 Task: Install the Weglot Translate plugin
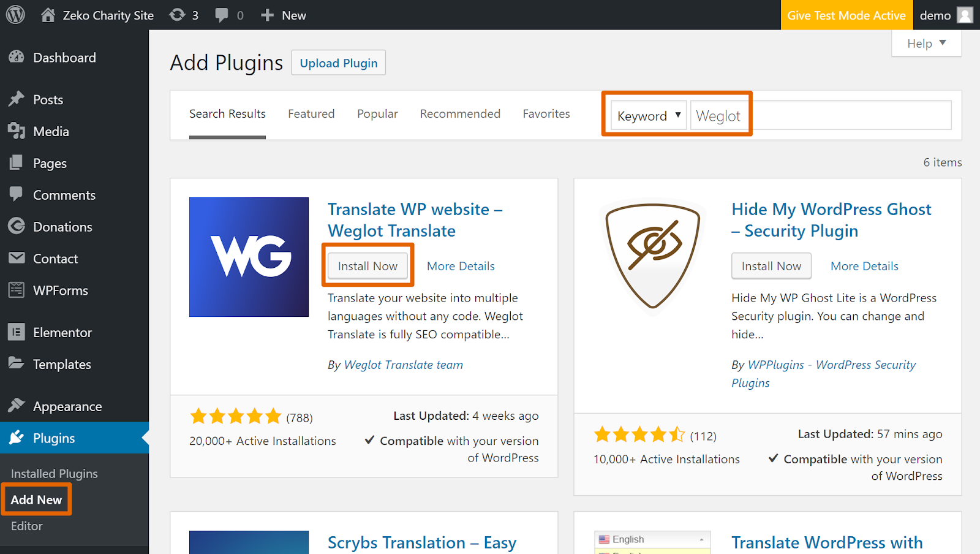point(367,266)
